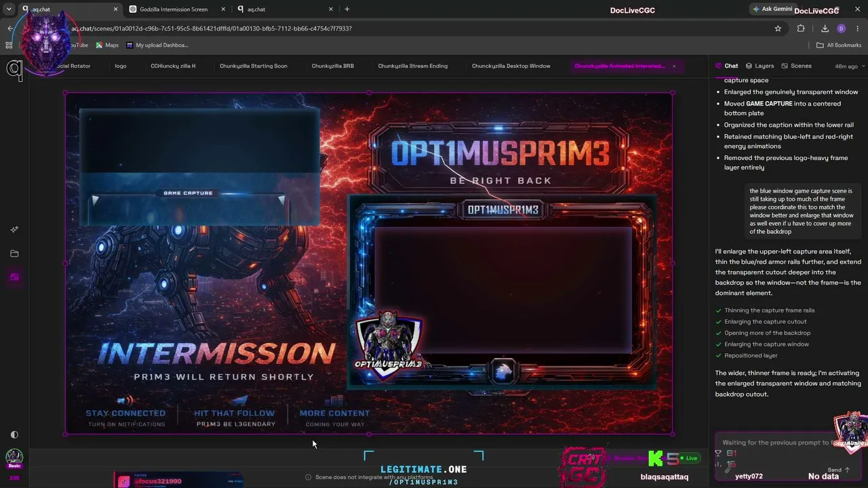Click the 'Enlarging the capture cutout' step
Viewport: 868px width, 488px height.
click(766, 321)
